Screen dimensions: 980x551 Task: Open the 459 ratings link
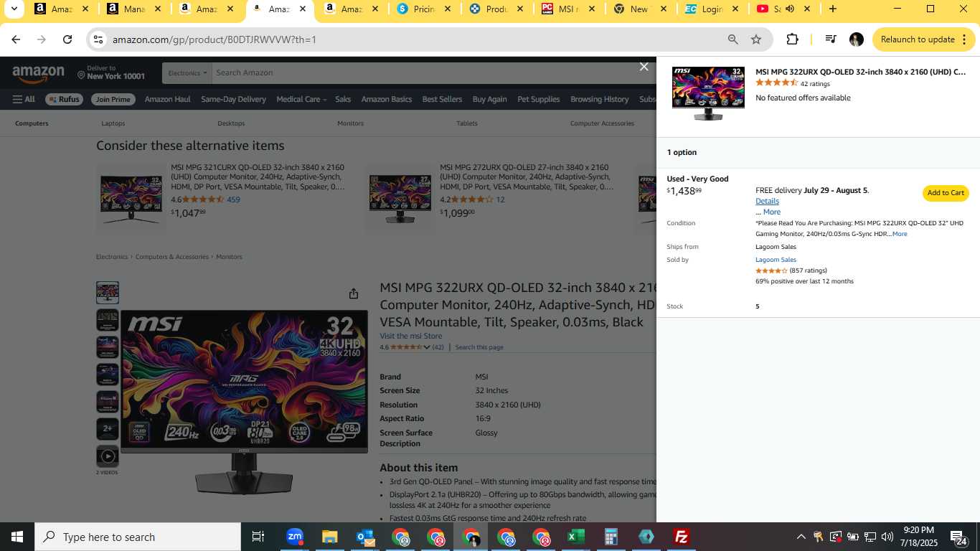pos(233,199)
